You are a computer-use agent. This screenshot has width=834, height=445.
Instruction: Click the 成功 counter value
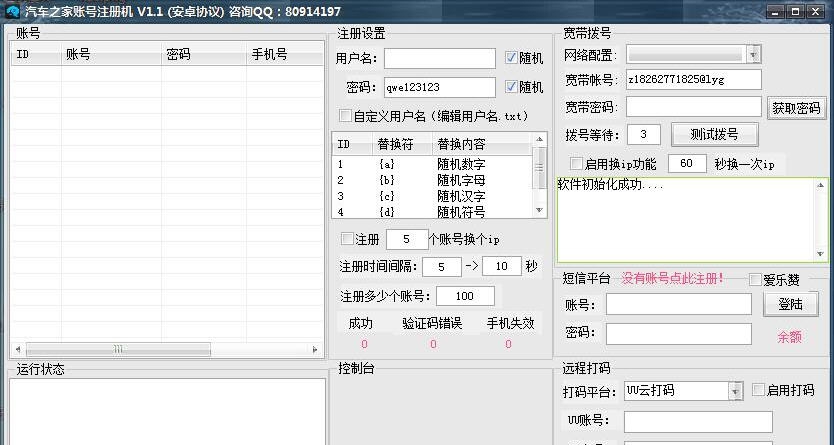364,345
